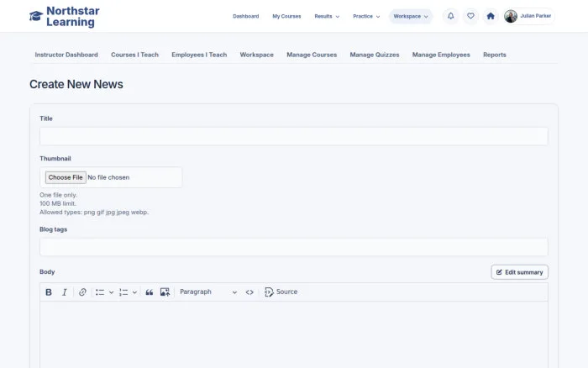The width and height of the screenshot is (588, 368).
Task: Click Julian Parker user name
Action: tap(536, 16)
